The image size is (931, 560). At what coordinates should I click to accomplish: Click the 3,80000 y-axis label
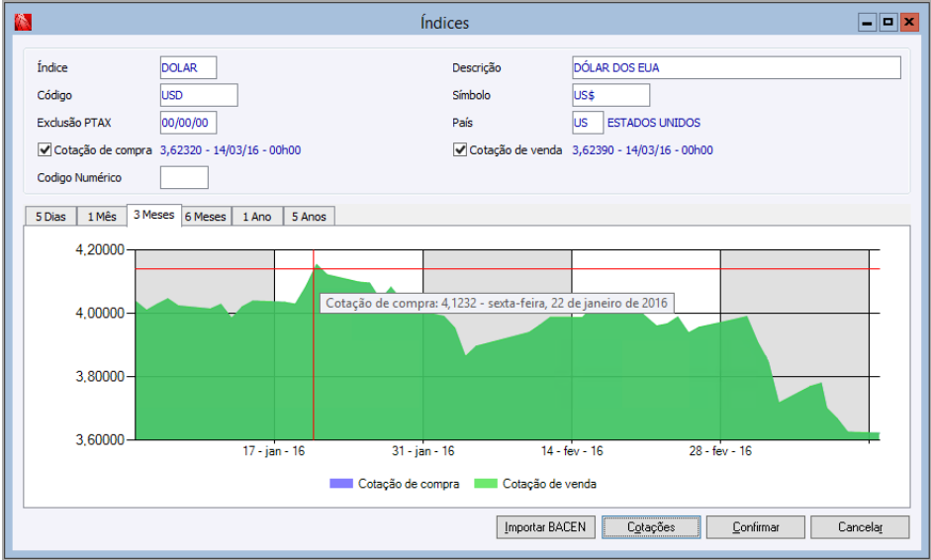click(100, 377)
